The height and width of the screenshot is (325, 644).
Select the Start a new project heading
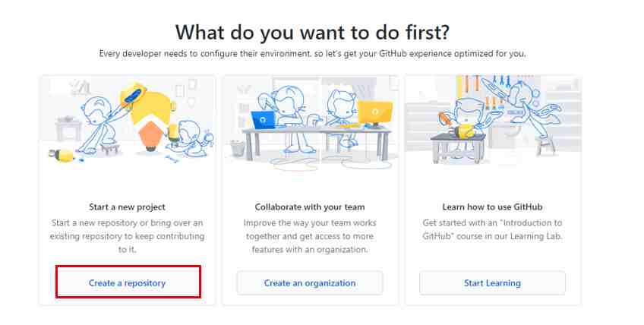coord(128,207)
